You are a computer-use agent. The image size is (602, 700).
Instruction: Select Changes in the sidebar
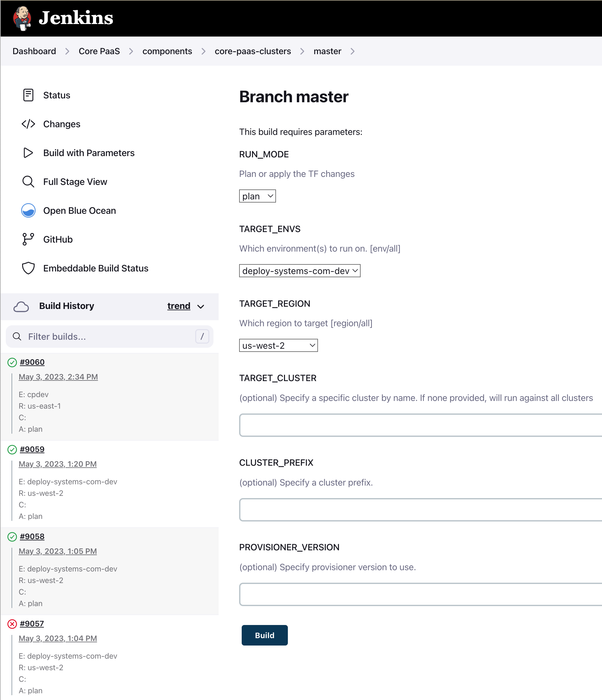pyautogui.click(x=62, y=124)
